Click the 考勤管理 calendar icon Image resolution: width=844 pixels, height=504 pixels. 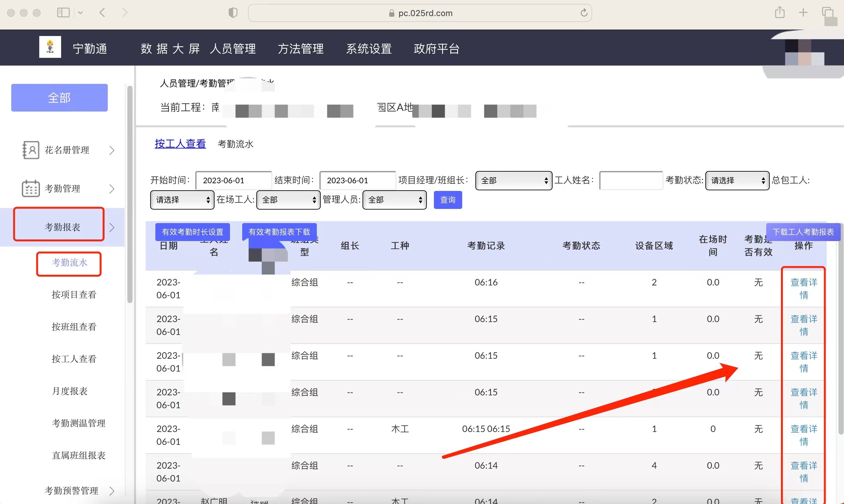pyautogui.click(x=31, y=188)
